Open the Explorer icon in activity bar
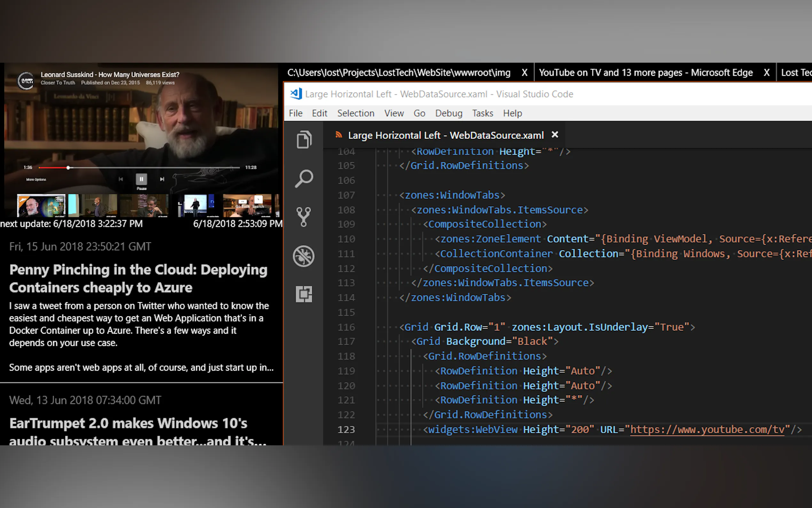The width and height of the screenshot is (812, 508). (x=304, y=139)
